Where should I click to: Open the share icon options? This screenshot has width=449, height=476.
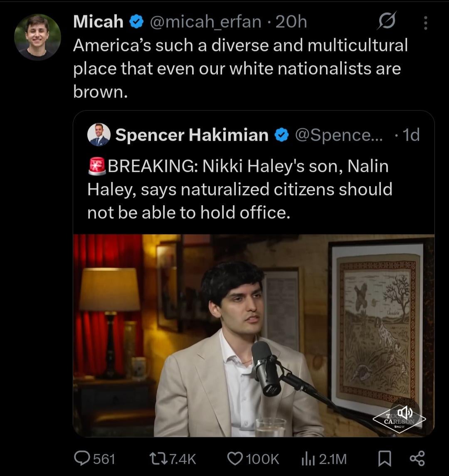[x=417, y=458]
